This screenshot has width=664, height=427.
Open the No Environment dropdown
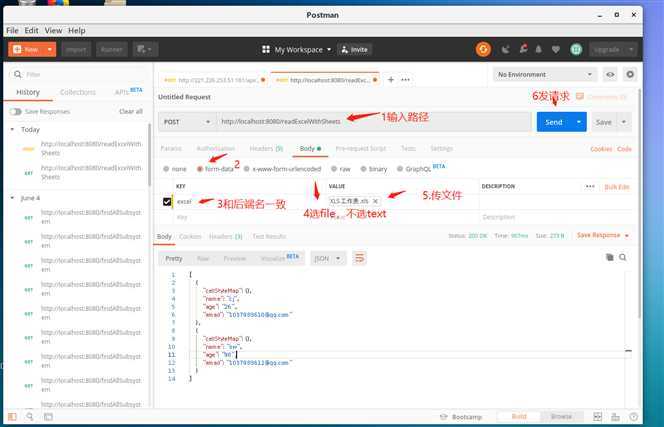click(545, 75)
